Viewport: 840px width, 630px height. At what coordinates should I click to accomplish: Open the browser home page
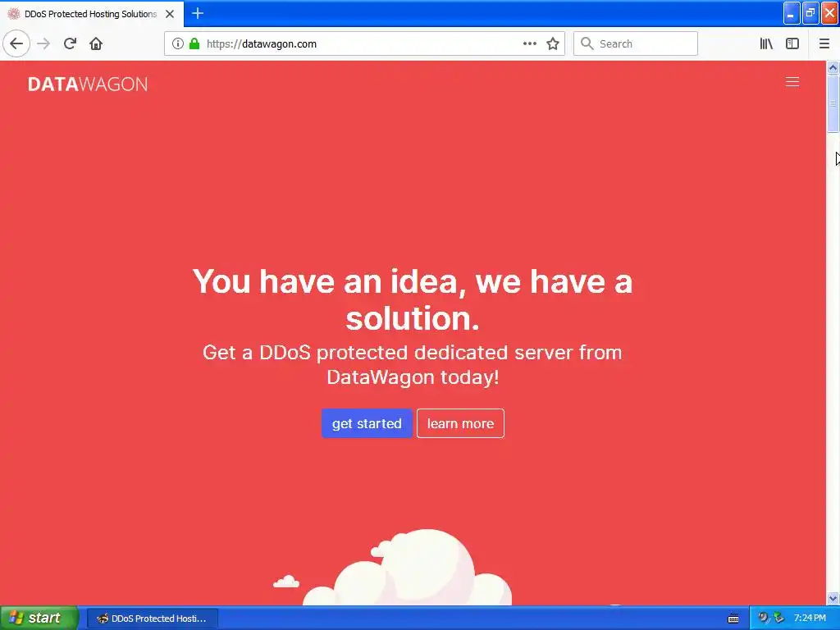(x=96, y=43)
